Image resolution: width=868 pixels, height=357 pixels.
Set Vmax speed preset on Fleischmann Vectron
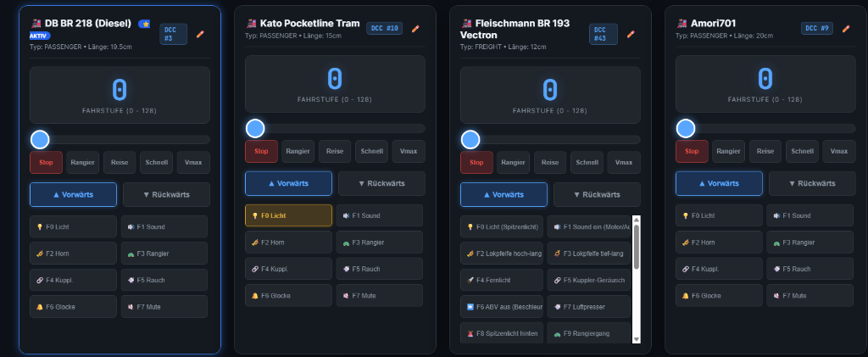coord(624,163)
